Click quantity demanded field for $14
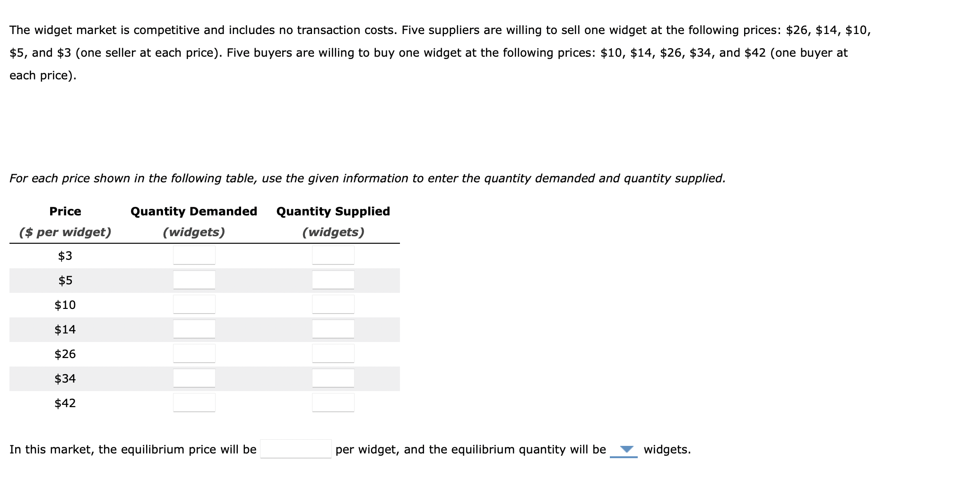 click(x=194, y=329)
